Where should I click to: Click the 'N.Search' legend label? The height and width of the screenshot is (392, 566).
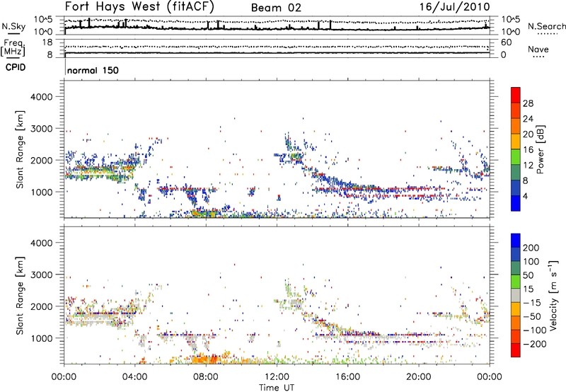pos(546,26)
